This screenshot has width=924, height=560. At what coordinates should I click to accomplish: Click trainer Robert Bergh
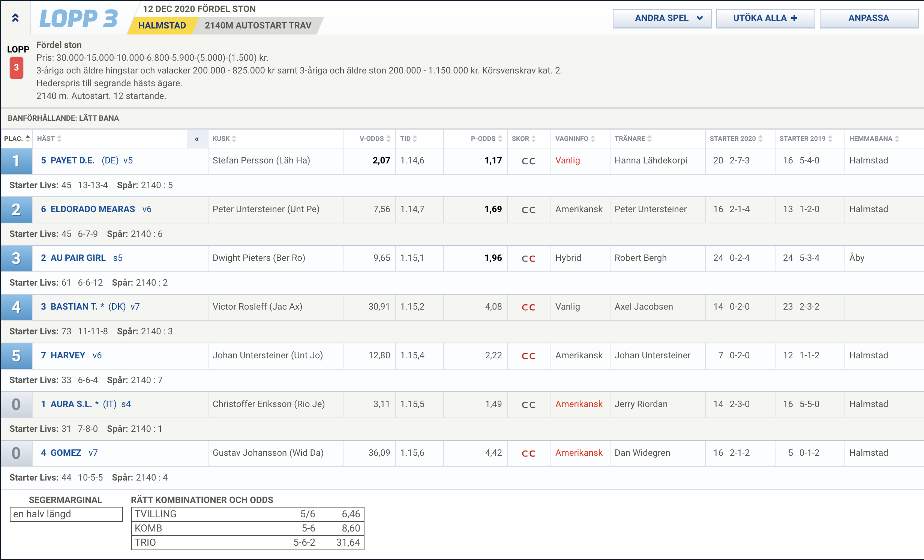(x=640, y=258)
